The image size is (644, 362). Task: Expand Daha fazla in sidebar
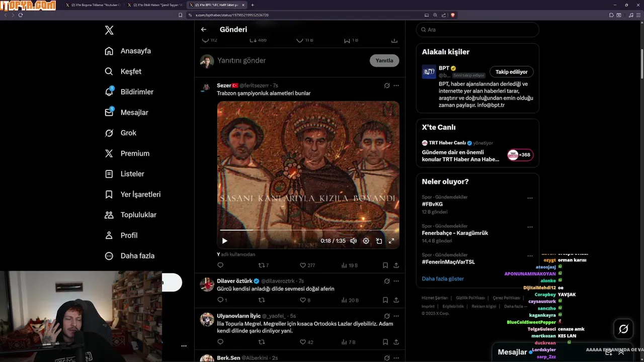point(130,255)
